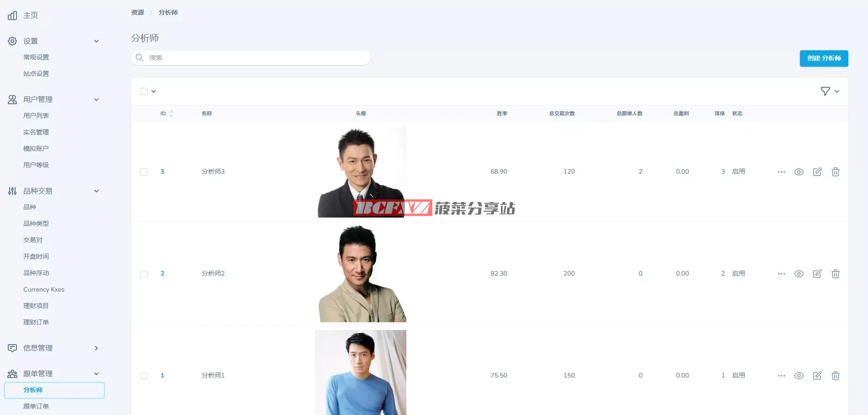
Task: Click the 创建 分析师 button
Action: pos(824,59)
